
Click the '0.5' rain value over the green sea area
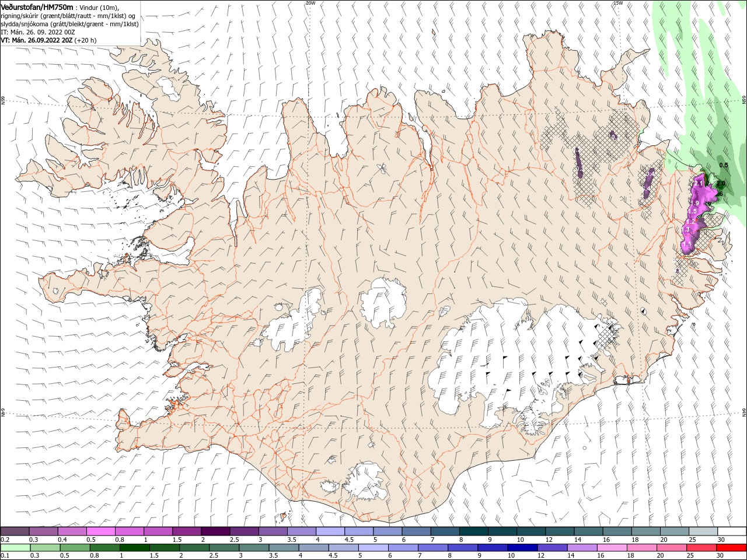coord(724,165)
